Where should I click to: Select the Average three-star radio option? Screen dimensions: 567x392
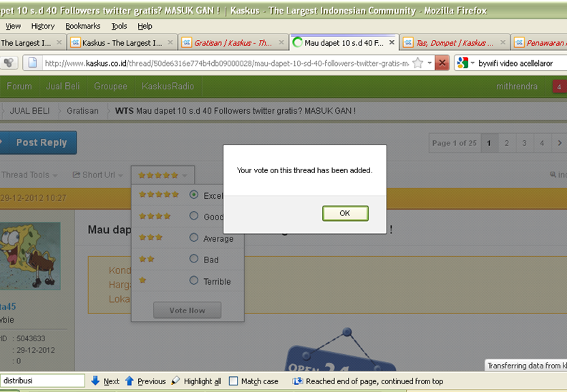tap(194, 237)
